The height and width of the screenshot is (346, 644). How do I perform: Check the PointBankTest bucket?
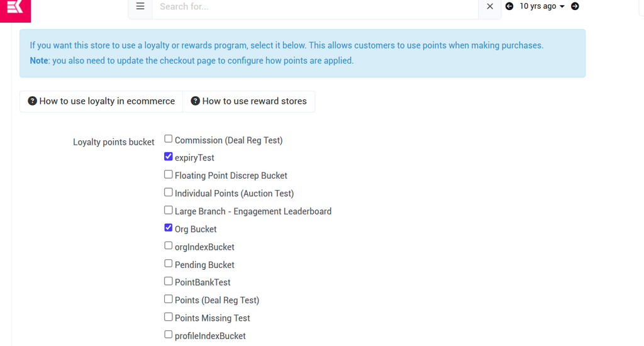pos(169,281)
